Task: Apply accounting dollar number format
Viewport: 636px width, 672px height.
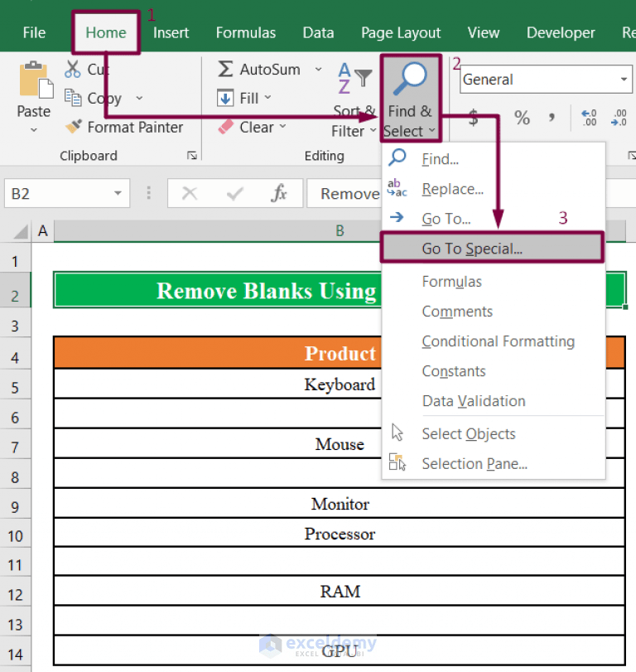Action: tap(473, 118)
